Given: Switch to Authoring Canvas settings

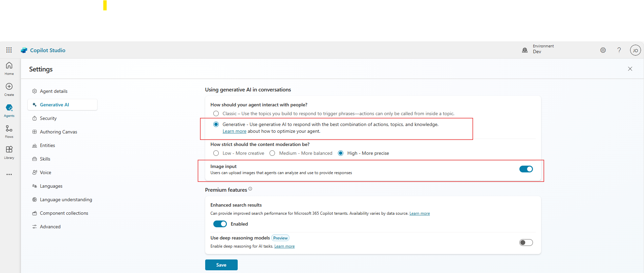Looking at the screenshot, I should (58, 132).
